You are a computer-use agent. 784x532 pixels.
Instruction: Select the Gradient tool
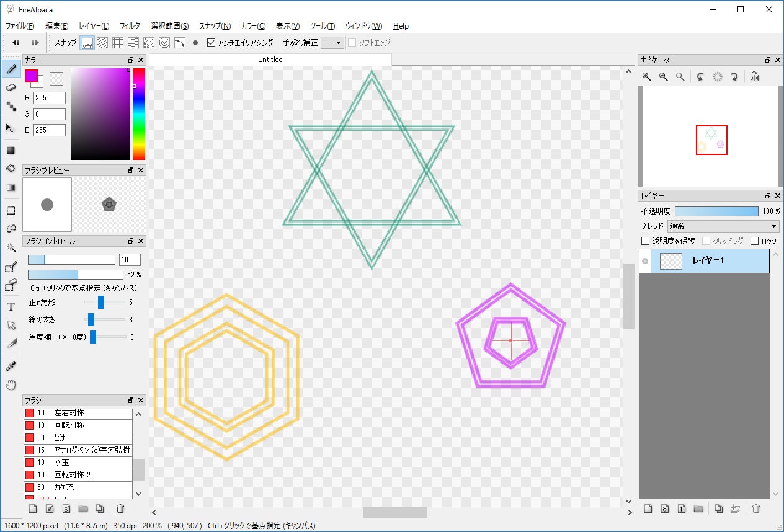click(x=11, y=187)
